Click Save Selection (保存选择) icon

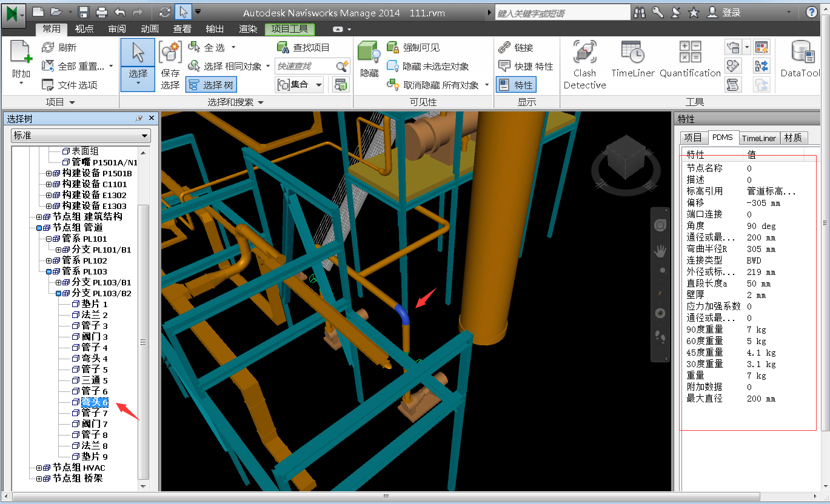click(170, 52)
